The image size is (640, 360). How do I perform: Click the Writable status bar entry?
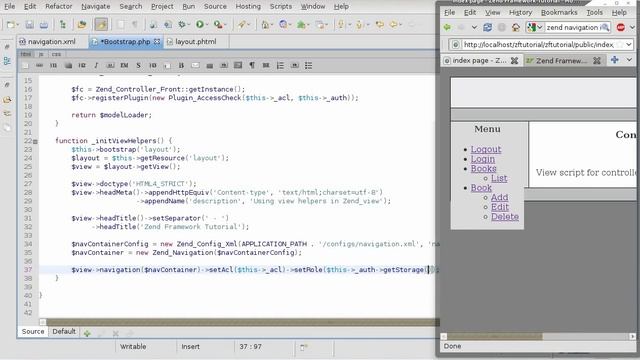click(133, 347)
